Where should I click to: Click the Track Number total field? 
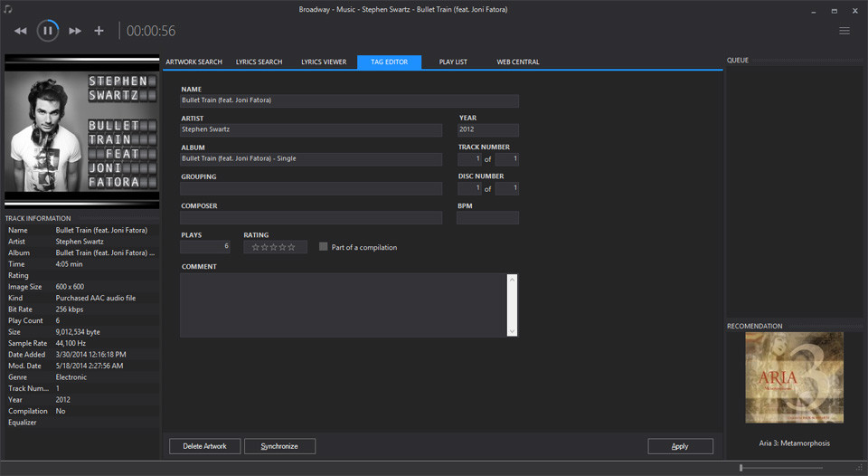(506, 159)
